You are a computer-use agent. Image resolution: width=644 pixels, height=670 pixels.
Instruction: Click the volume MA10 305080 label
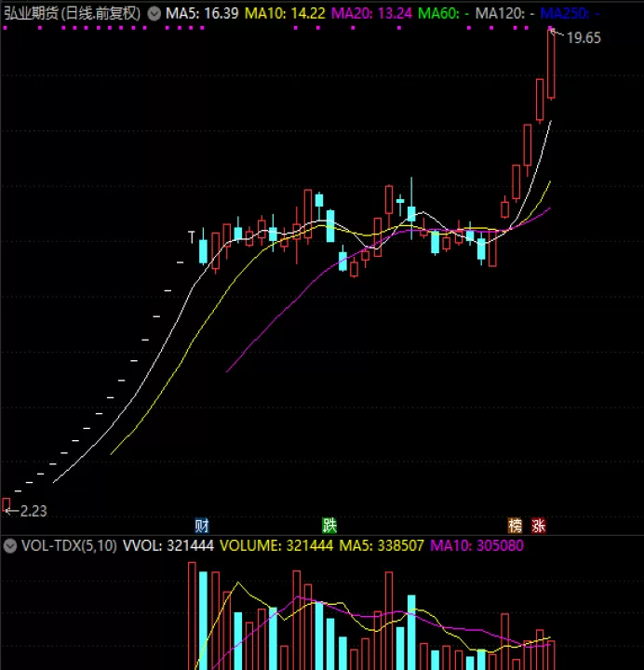point(476,545)
